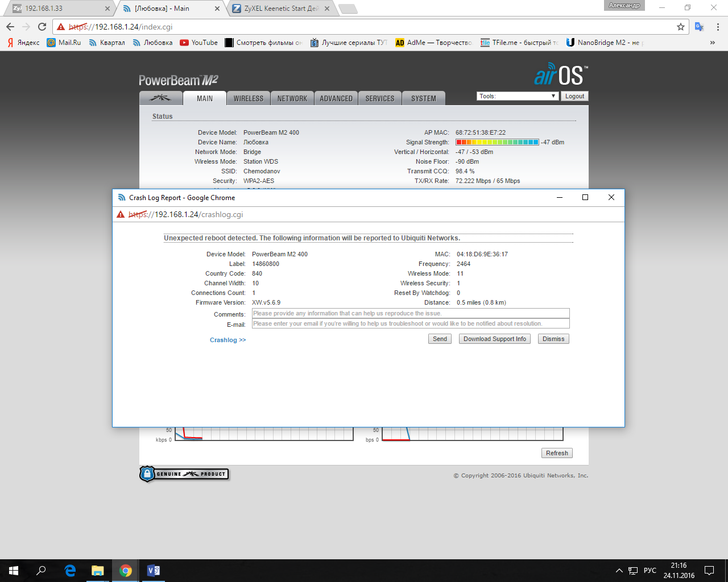Switch to WIRELESS tab
728x582 pixels.
tap(249, 98)
